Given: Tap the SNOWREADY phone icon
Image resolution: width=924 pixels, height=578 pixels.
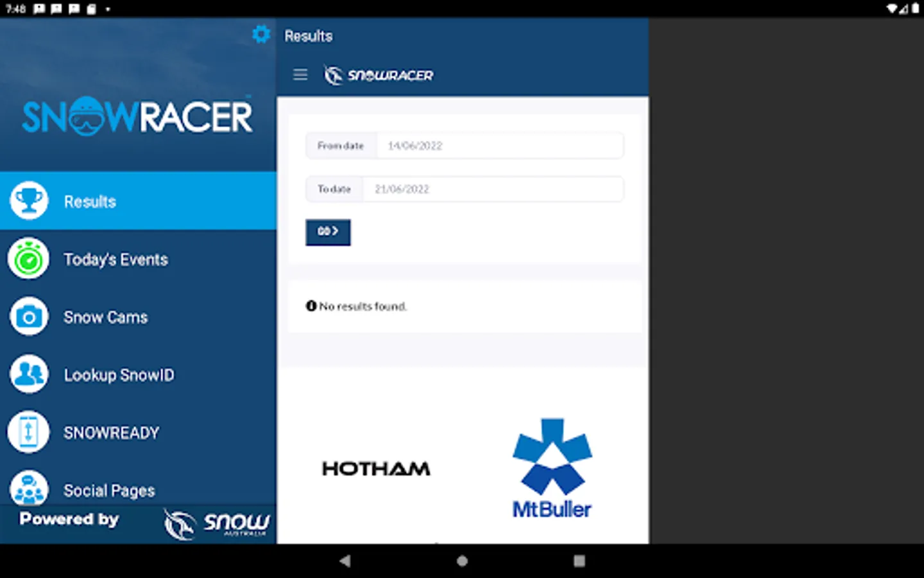Looking at the screenshot, I should click(x=29, y=432).
